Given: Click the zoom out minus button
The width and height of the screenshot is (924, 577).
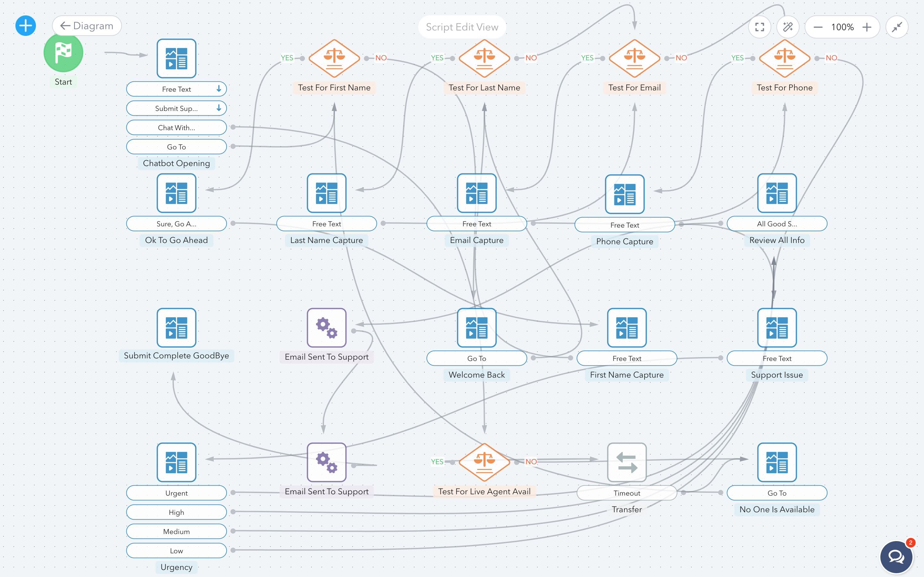Looking at the screenshot, I should 817,27.
